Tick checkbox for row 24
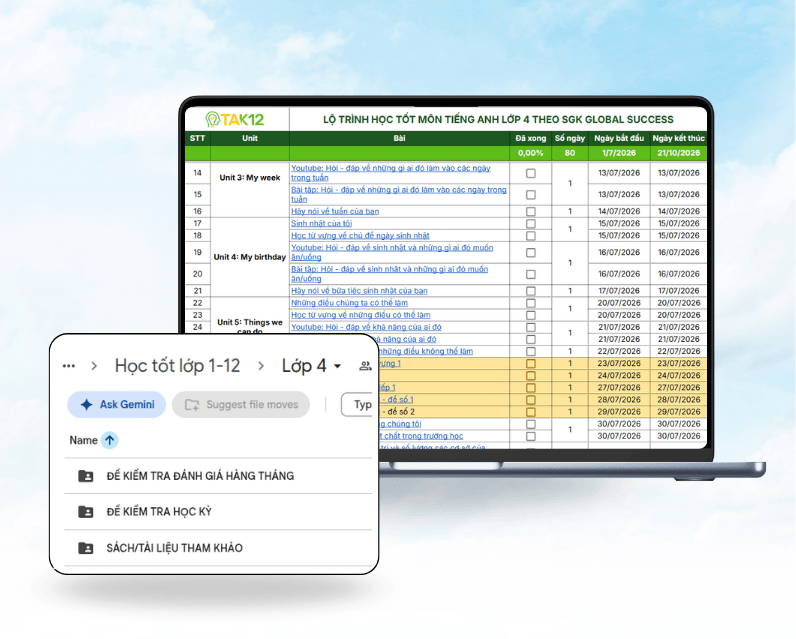This screenshot has height=639, width=796. (x=530, y=327)
